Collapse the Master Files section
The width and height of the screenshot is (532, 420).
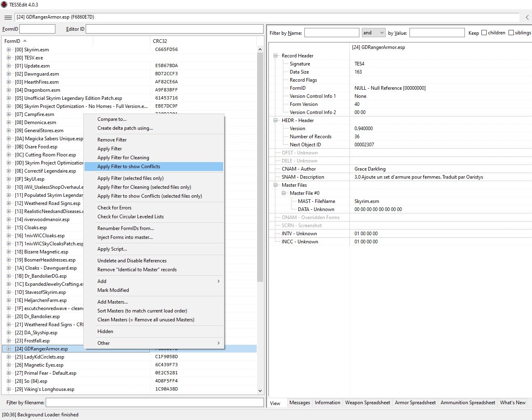pos(276,185)
